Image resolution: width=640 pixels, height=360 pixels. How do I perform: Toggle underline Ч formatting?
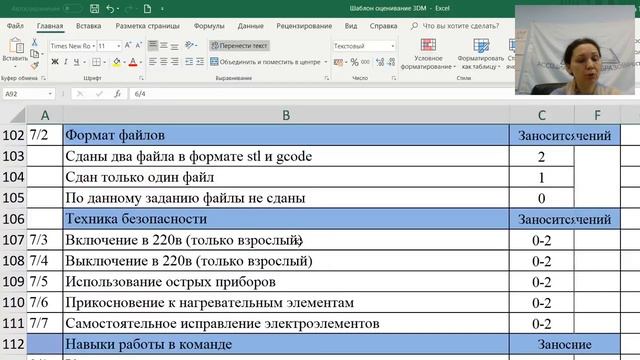click(76, 62)
